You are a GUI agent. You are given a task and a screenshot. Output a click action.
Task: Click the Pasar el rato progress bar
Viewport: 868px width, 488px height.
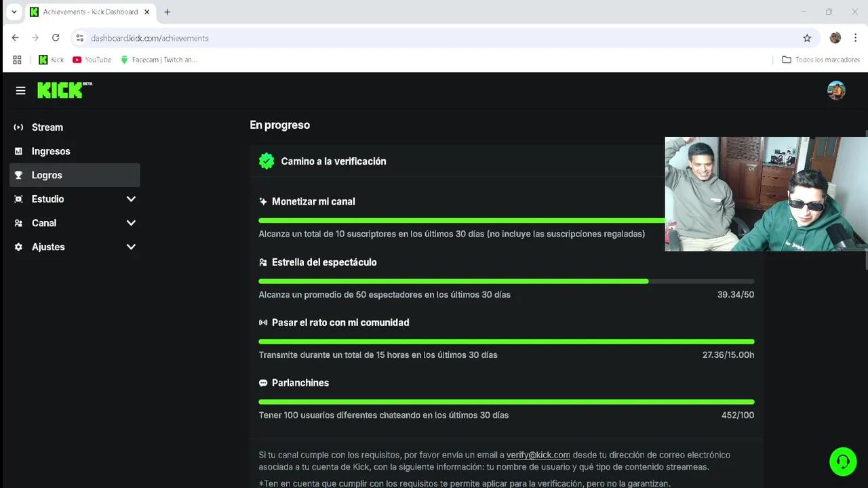coord(506,342)
